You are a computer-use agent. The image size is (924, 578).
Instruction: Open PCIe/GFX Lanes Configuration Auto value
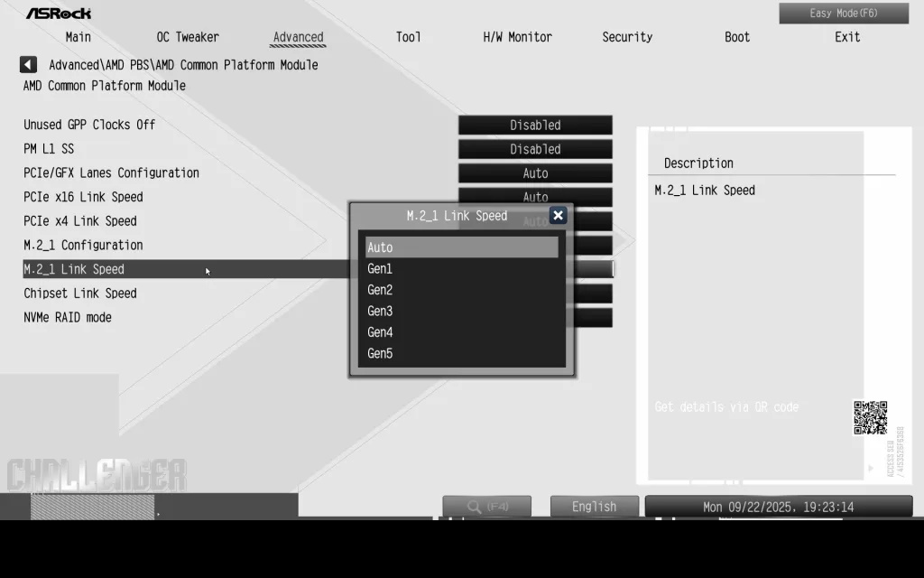(535, 173)
